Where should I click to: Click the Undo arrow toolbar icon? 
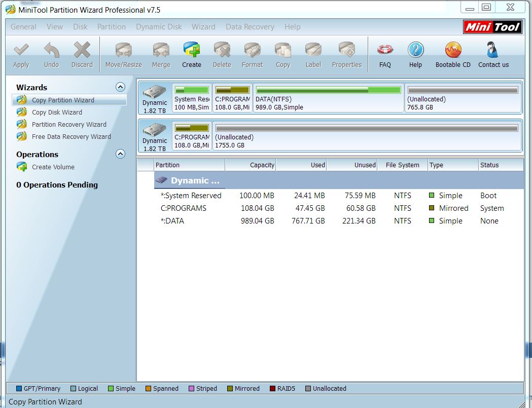coord(52,51)
